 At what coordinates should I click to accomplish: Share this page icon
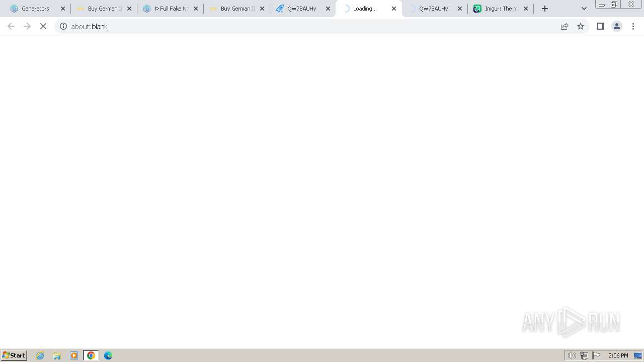[565, 26]
